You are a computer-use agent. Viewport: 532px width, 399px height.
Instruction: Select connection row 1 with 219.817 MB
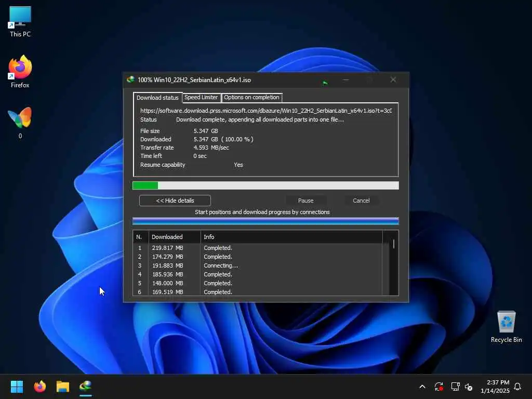[x=258, y=248]
